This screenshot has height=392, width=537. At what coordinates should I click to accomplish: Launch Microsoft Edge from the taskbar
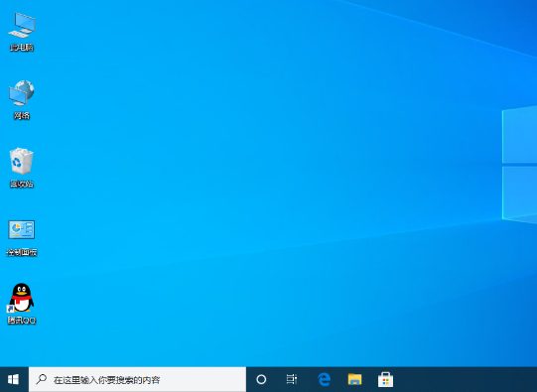[x=324, y=379]
